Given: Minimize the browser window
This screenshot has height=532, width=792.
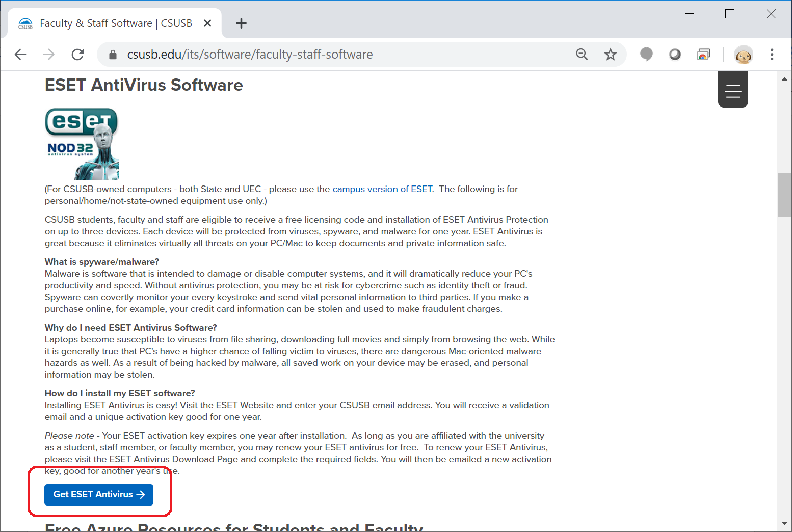Looking at the screenshot, I should (690, 14).
